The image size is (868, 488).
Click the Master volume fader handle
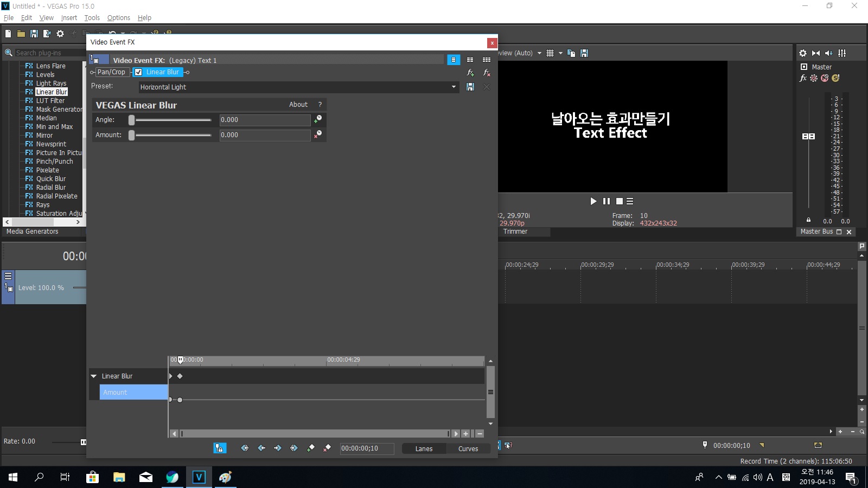[808, 137]
